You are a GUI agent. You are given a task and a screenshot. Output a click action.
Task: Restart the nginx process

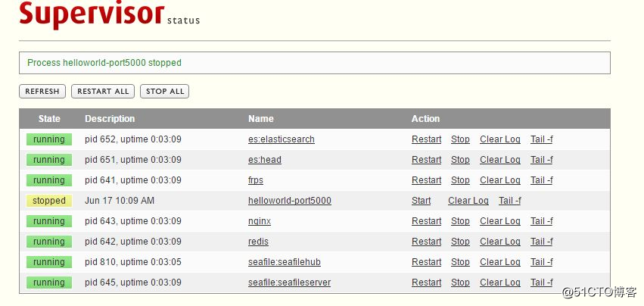pyautogui.click(x=426, y=221)
